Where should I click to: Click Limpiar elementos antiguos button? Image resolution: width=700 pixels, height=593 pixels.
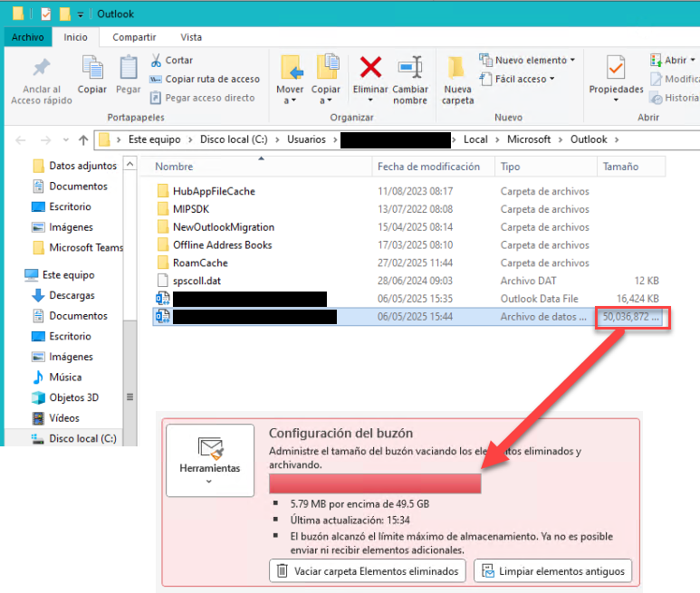[x=553, y=570]
